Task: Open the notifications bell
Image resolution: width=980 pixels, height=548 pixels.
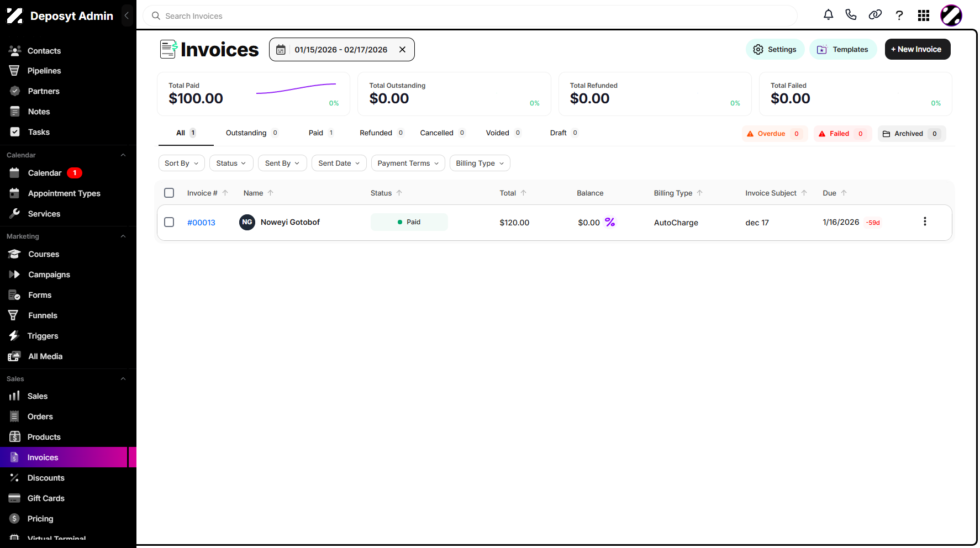Action: (x=828, y=15)
